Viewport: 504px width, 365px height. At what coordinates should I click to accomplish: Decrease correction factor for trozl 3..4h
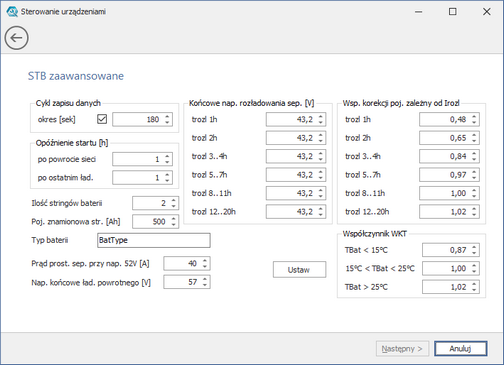(474, 159)
